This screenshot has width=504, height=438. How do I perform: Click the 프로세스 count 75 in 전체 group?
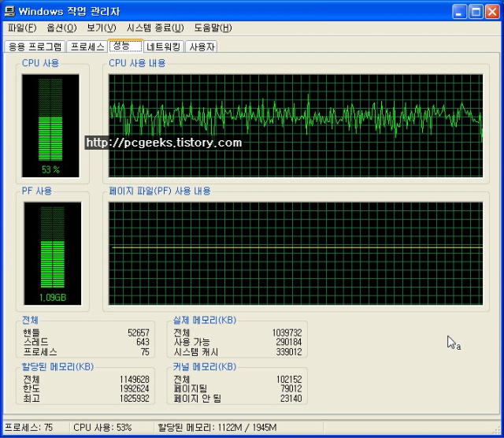point(145,352)
